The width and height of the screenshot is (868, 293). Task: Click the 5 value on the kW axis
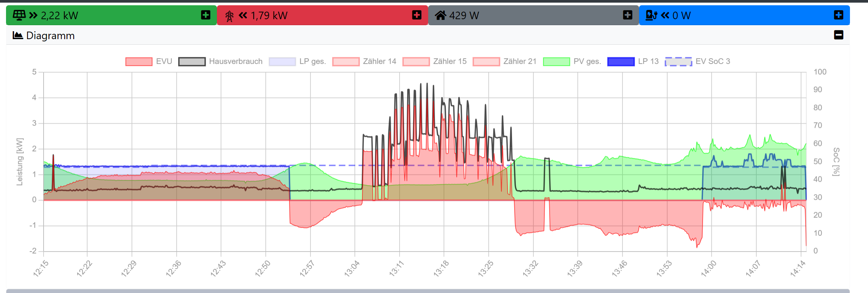(x=34, y=72)
